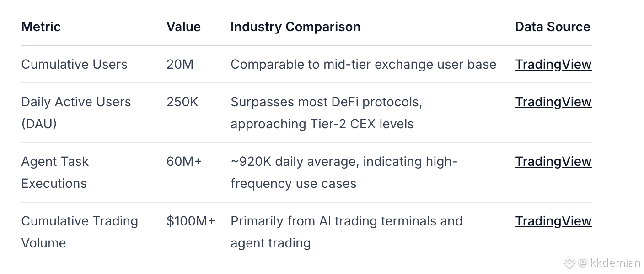644x274 pixels.
Task: Select the Data Source column header
Action: [x=553, y=27]
